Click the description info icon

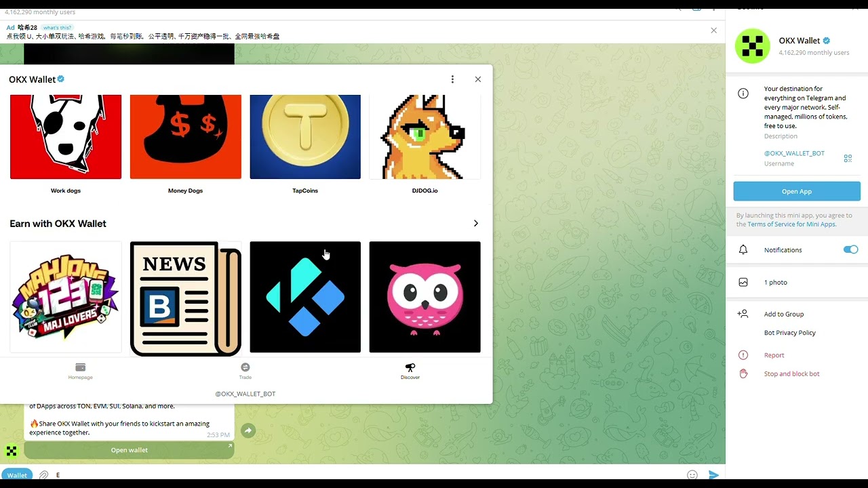(x=743, y=94)
